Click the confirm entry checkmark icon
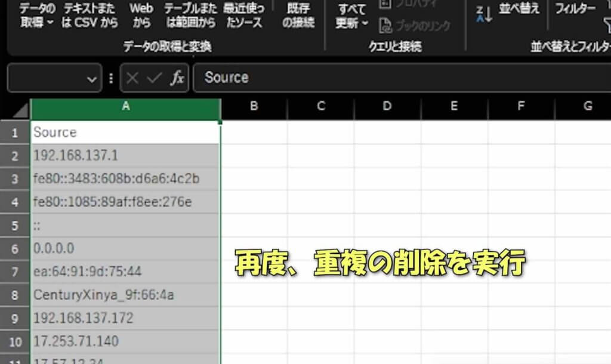This screenshot has width=611, height=364. pyautogui.click(x=155, y=78)
